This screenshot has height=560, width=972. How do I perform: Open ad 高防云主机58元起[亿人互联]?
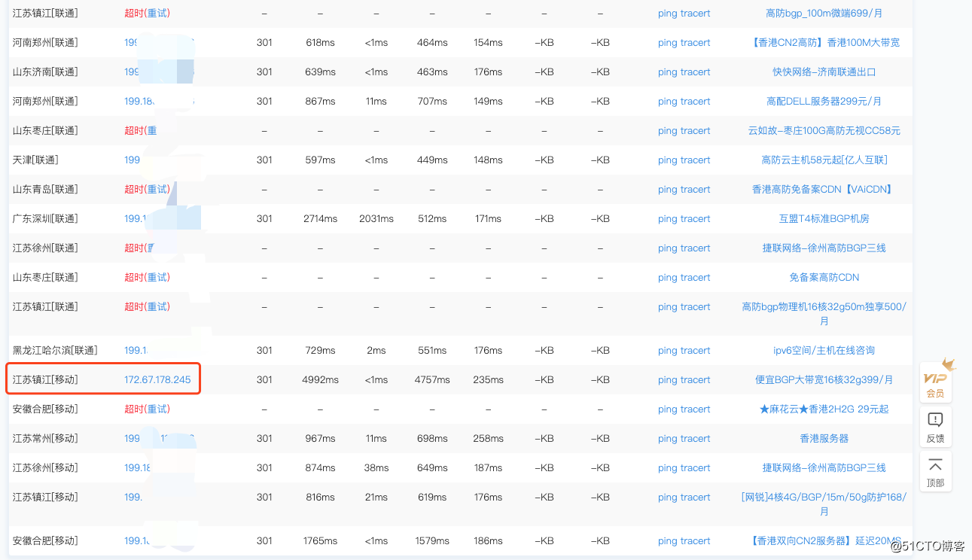824,160
